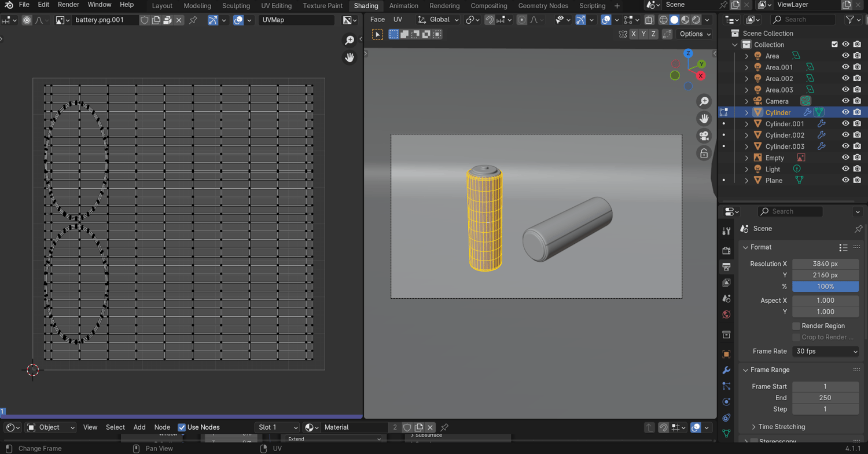Click the Options button in viewport header
The width and height of the screenshot is (868, 454).
pyautogui.click(x=695, y=34)
